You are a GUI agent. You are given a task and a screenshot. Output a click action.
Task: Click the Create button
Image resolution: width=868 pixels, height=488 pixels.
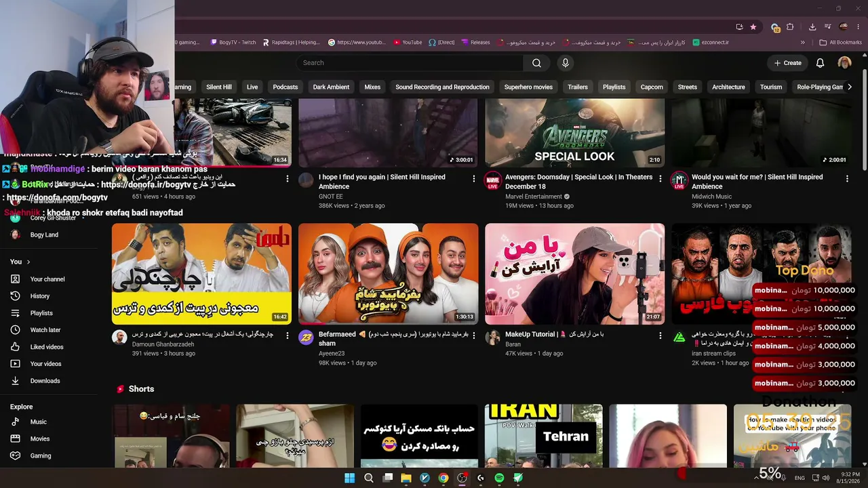788,63
